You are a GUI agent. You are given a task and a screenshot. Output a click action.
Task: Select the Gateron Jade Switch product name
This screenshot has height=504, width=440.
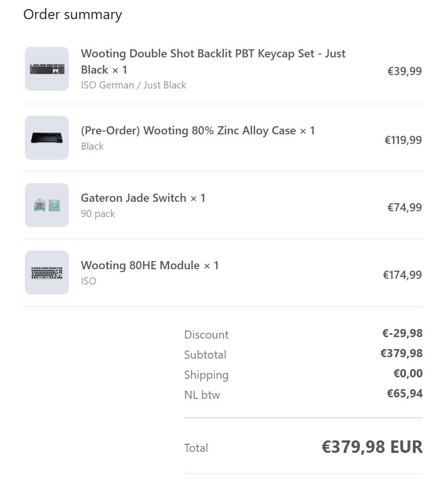point(143,198)
